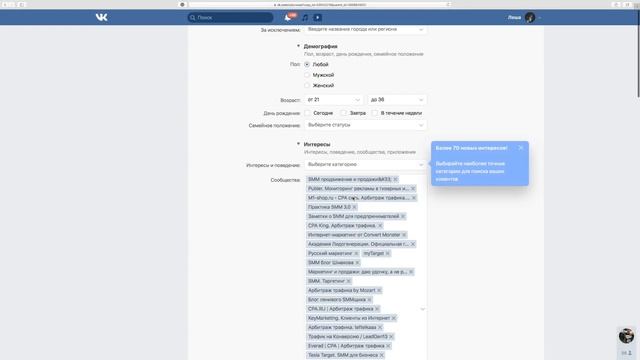This screenshot has height=360, width=640.
Task: Focus the Поиск search field
Action: [231, 18]
